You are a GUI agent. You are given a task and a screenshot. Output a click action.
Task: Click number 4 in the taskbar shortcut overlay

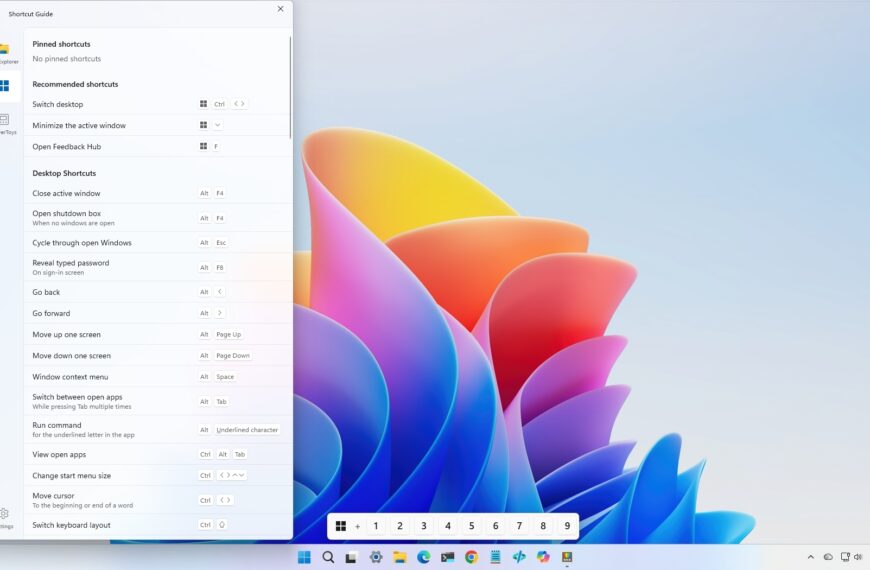click(x=448, y=526)
